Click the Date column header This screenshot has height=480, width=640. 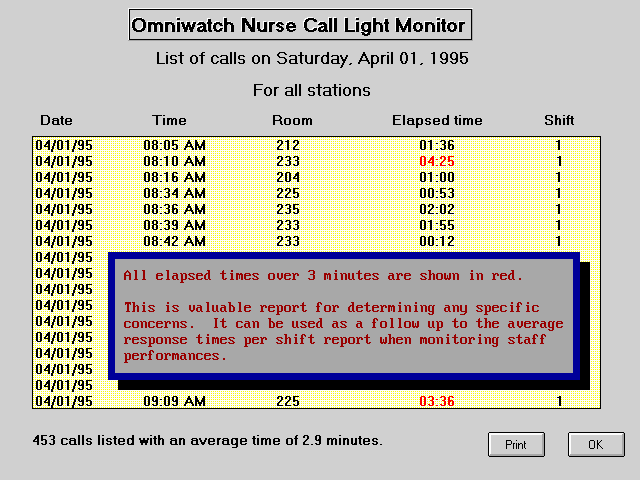coord(56,121)
